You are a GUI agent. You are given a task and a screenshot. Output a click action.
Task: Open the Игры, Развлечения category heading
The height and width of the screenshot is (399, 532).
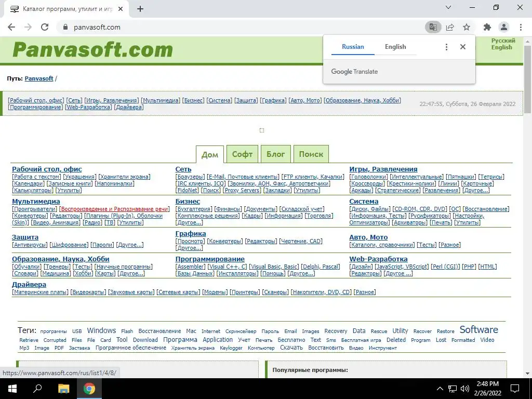[x=383, y=169]
